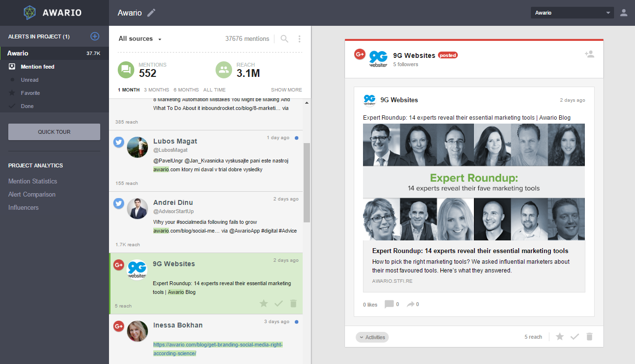Favorite mention with star in detail footer
This screenshot has width=635, height=364.
coord(560,336)
